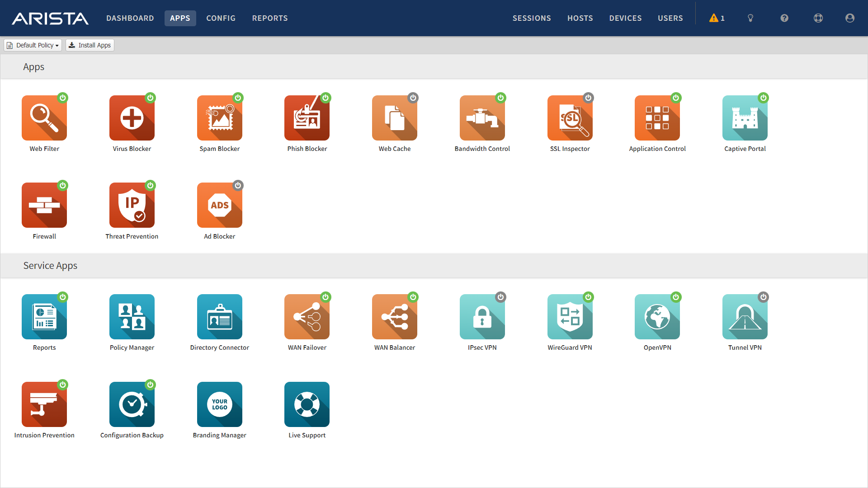This screenshot has width=868, height=488.
Task: Open the Live Support app
Action: click(307, 404)
